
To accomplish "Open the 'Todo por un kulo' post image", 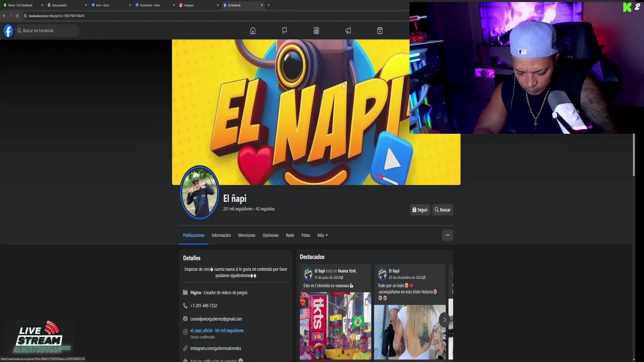I will [x=410, y=332].
